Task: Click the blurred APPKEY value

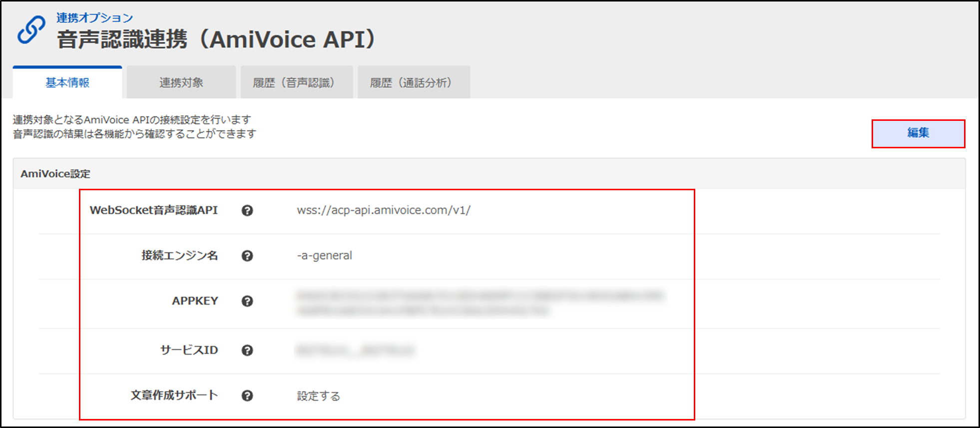Action: pos(480,303)
